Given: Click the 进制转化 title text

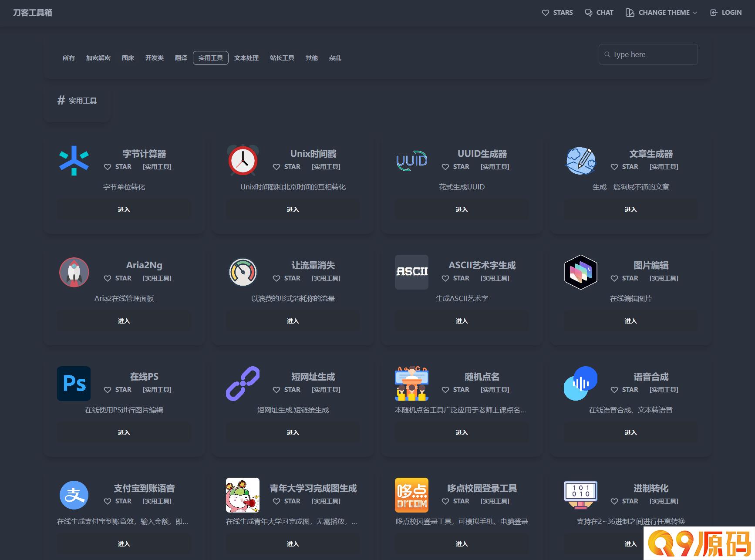Looking at the screenshot, I should tap(651, 488).
